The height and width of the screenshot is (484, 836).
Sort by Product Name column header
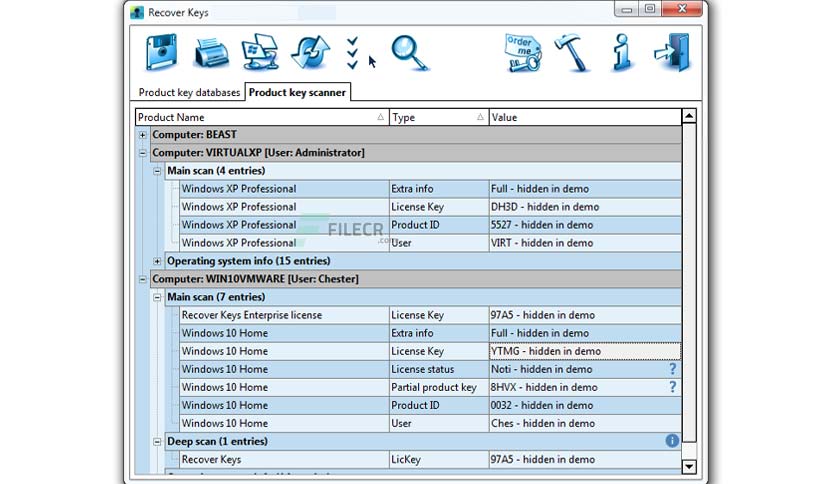(262, 117)
